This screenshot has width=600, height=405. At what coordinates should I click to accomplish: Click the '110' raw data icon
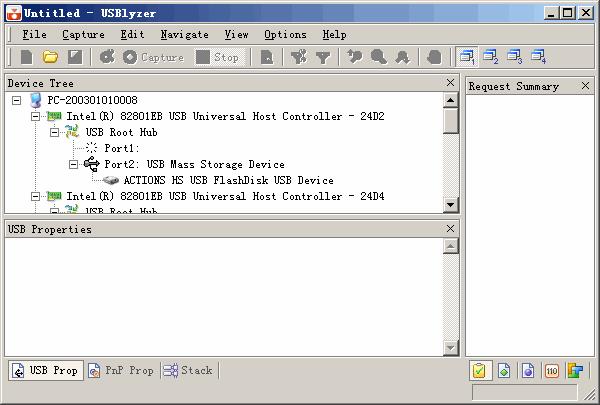coord(552,371)
